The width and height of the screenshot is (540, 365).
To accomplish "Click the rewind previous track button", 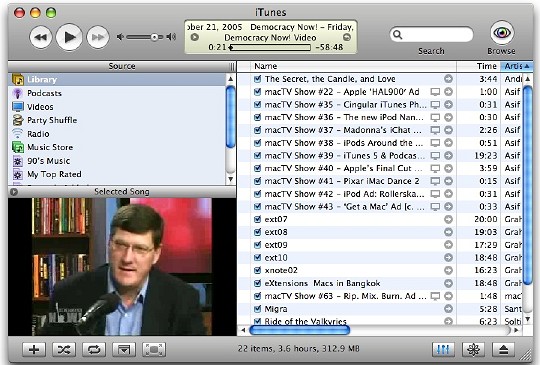I will click(41, 37).
